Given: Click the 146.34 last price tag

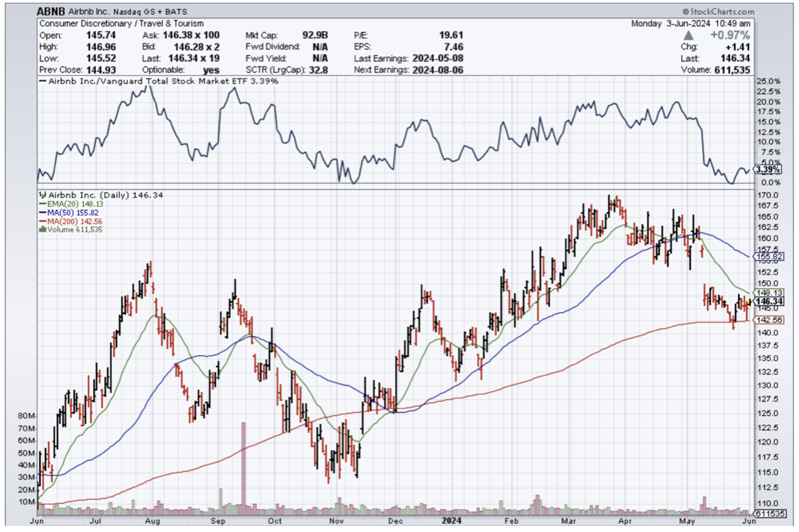Looking at the screenshot, I should point(769,301).
